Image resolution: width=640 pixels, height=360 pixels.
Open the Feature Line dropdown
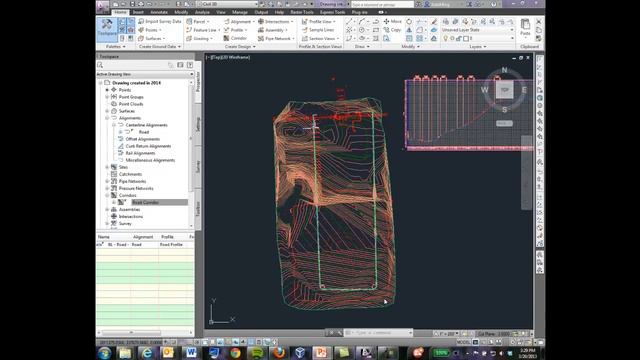tap(203, 30)
